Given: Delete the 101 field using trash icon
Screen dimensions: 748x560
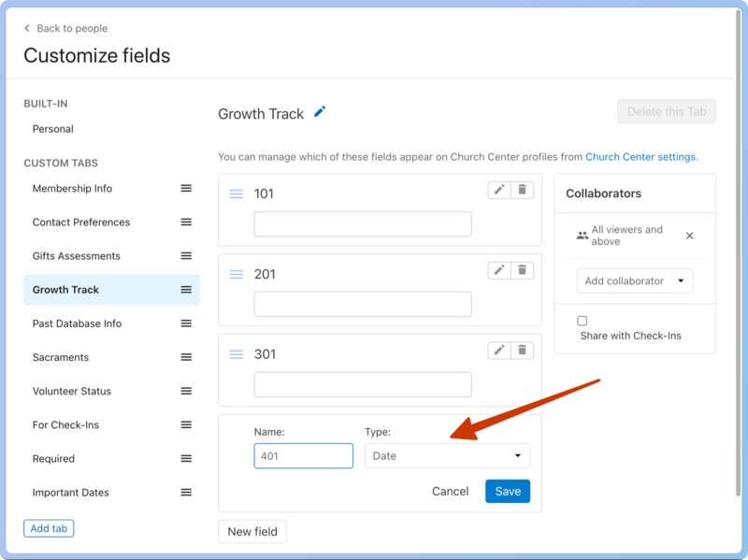Looking at the screenshot, I should 523,190.
